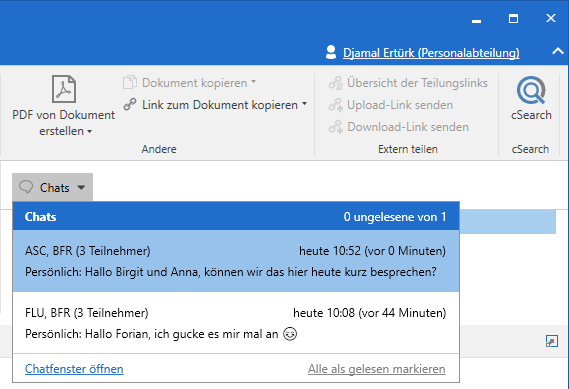
Task: Click Chatfenster öffnen link
Action: tap(74, 369)
